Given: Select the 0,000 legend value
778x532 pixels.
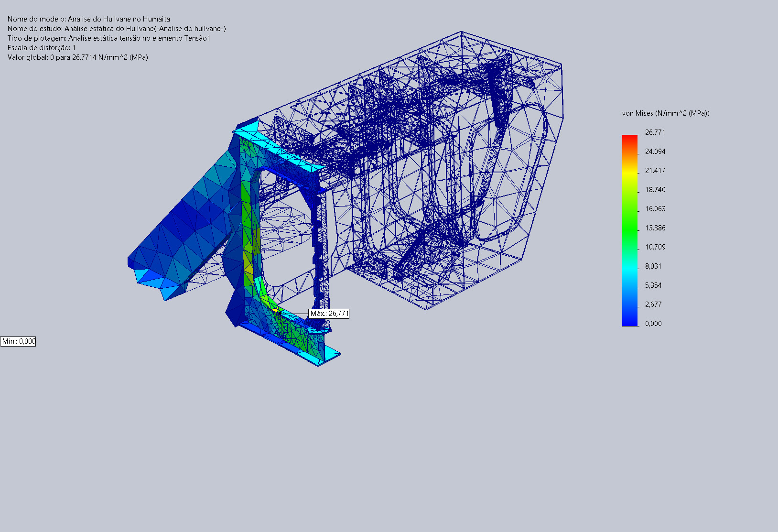Looking at the screenshot, I should pos(653,324).
